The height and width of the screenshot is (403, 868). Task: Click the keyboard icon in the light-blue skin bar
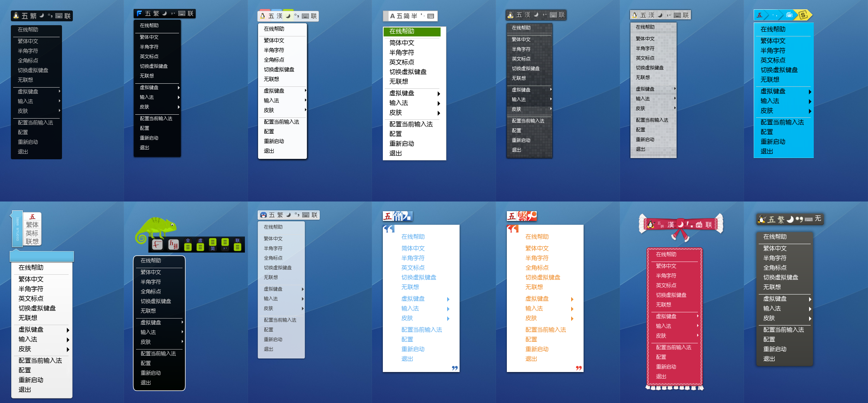pos(306,215)
